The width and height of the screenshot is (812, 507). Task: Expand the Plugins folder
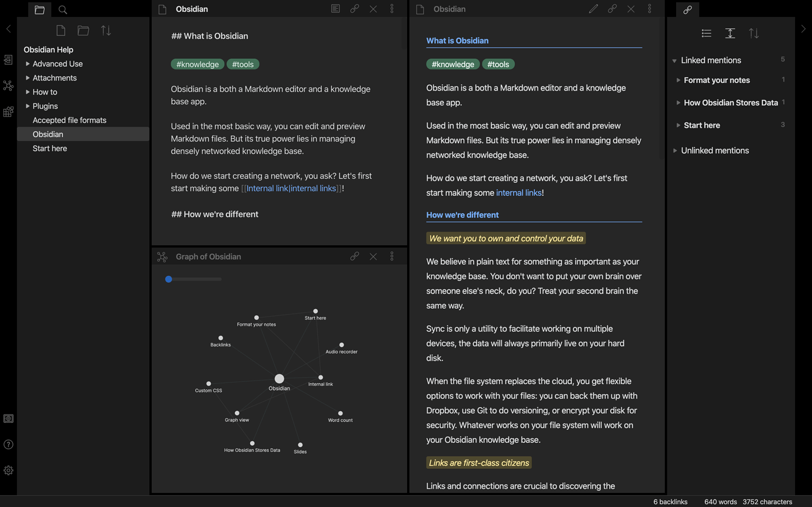(28, 106)
